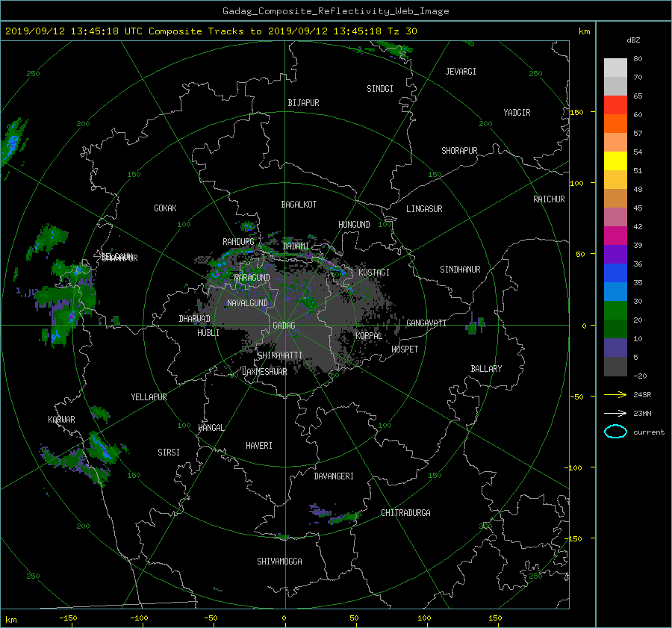Select the magenta 42 dBZ color swatch
672x628 pixels.
click(615, 235)
